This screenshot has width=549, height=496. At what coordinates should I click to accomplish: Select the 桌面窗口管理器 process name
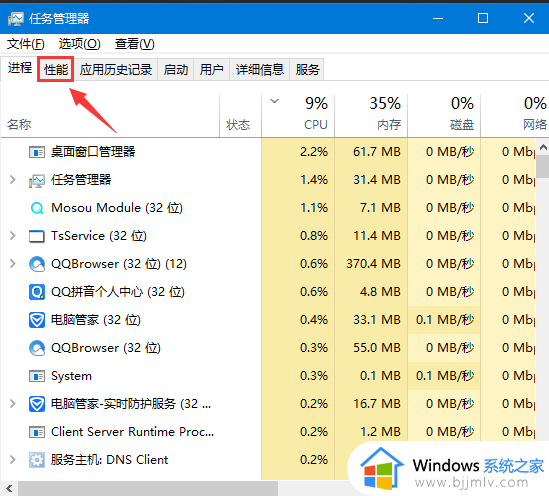point(93,152)
